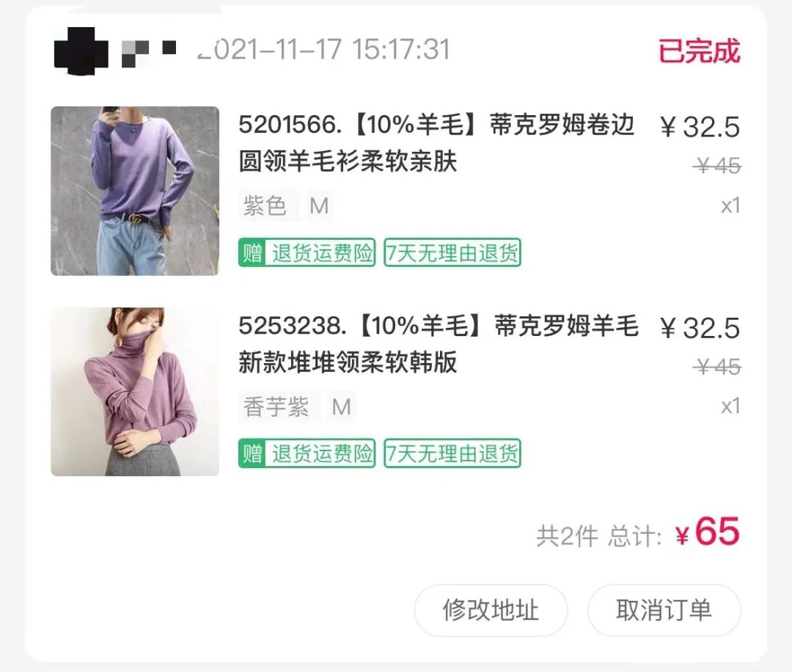Viewport: 792px width, 672px height.
Task: Tap the blacked-out buyer avatar
Action: click(x=81, y=51)
